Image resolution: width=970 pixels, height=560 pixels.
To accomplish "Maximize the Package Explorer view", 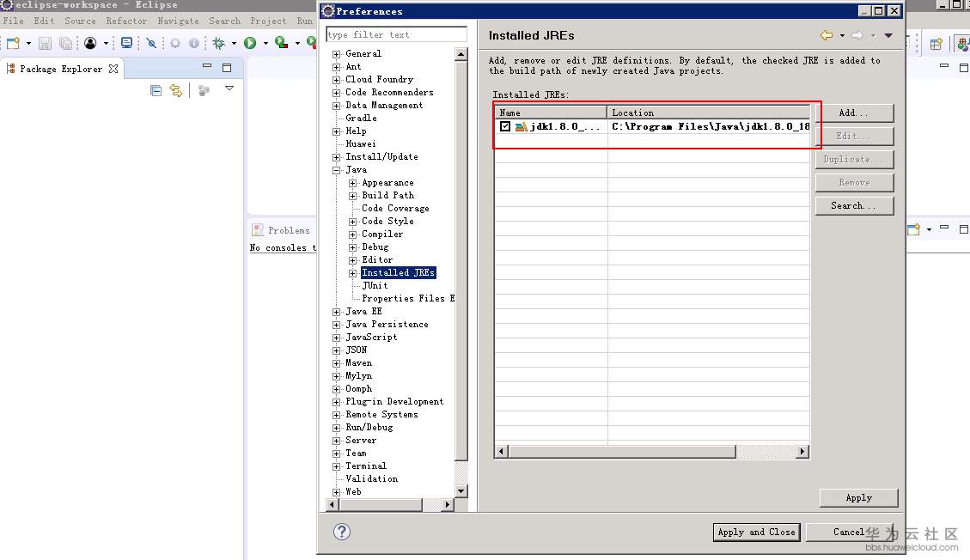I will tap(227, 67).
